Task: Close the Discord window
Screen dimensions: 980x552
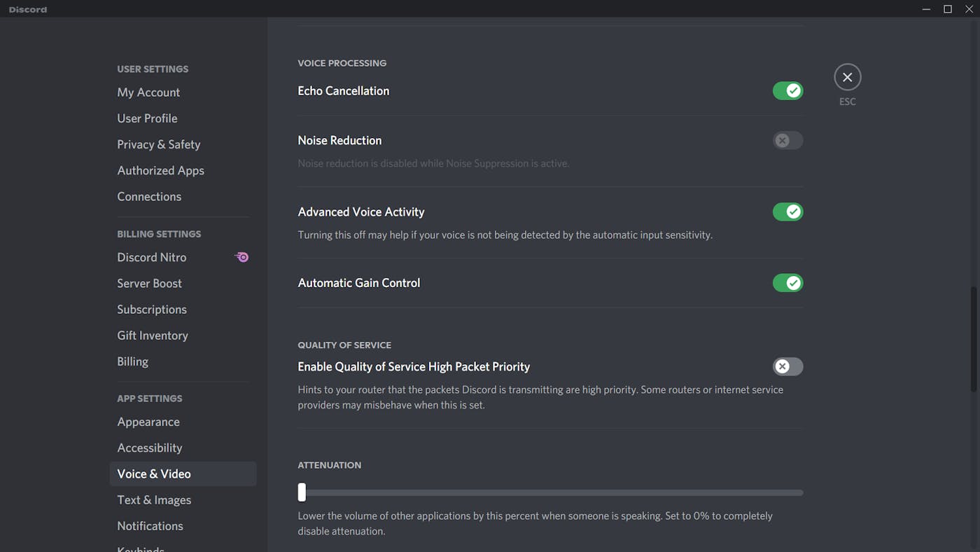Action: tap(969, 9)
